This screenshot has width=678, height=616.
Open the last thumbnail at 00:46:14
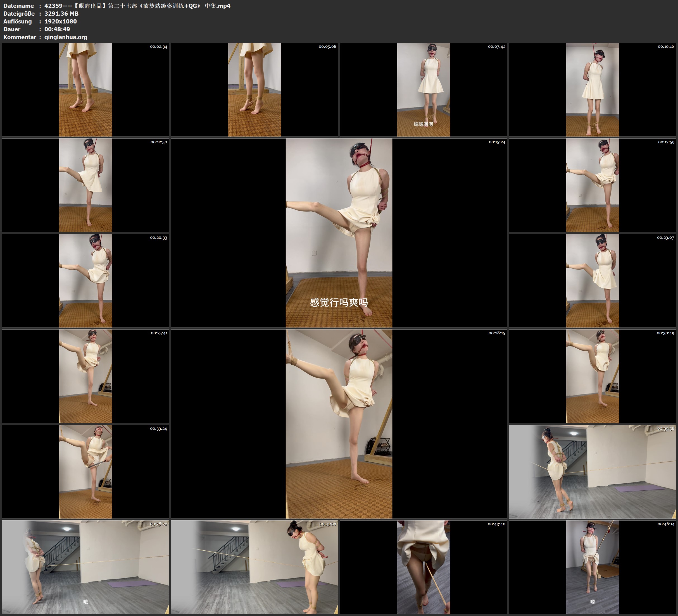tap(592, 567)
